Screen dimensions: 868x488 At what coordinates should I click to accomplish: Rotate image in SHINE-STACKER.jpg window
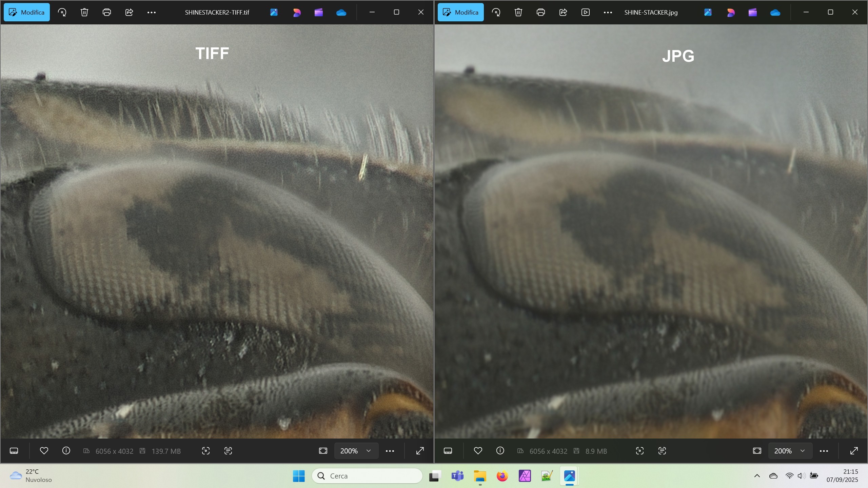click(x=496, y=12)
